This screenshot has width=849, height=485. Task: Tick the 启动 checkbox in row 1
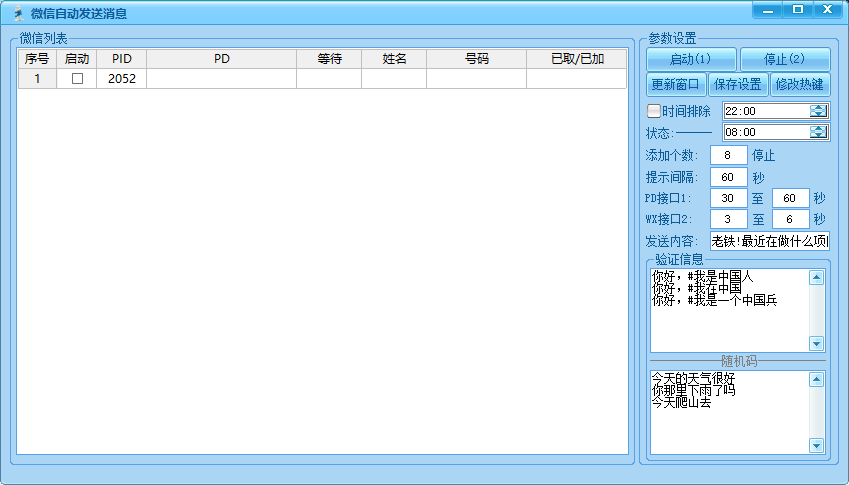click(77, 78)
